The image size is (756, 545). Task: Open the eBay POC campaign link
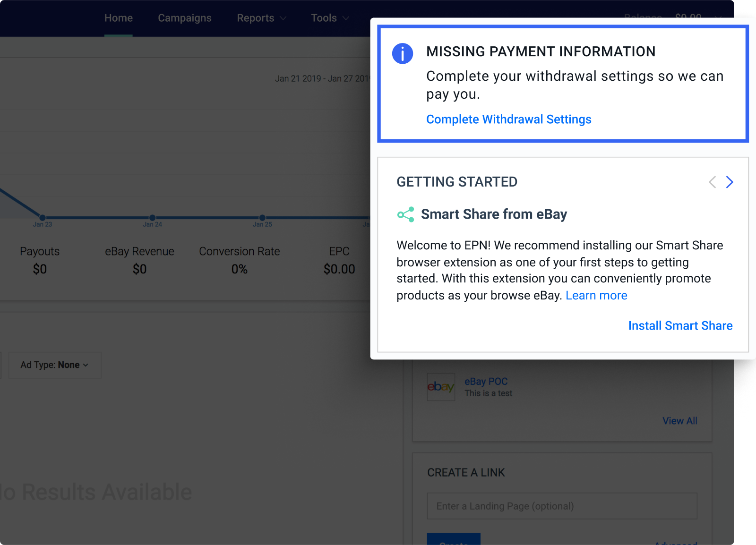click(486, 381)
